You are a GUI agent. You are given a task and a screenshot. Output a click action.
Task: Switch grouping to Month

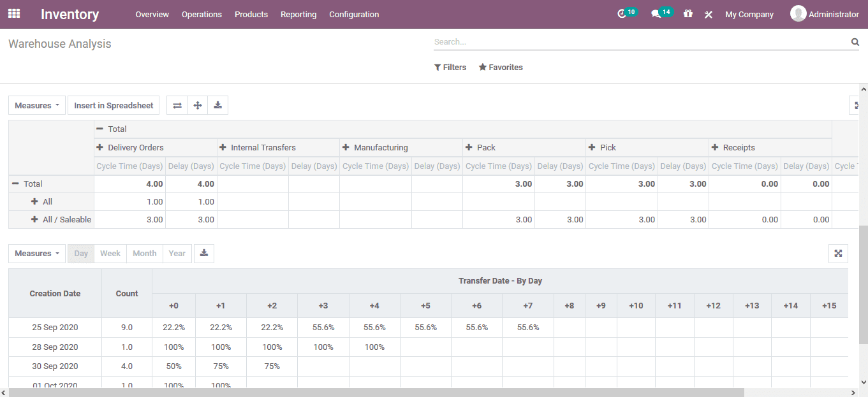144,253
